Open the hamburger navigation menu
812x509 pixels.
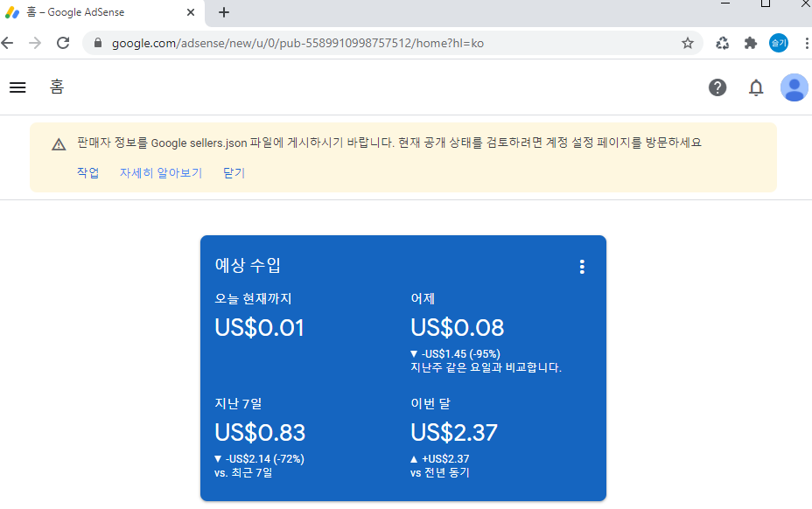[17, 87]
